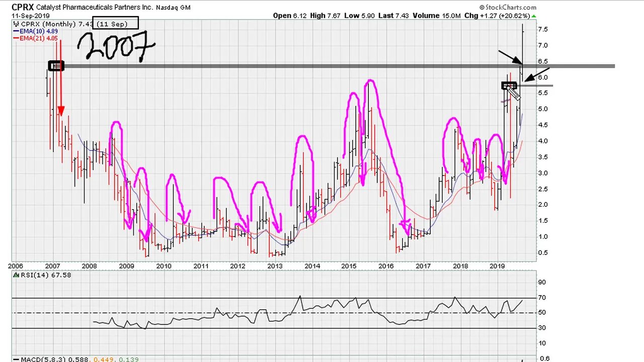The height and width of the screenshot is (362, 644).
Task: Click the 2.0 price axis label
Action: (x=543, y=205)
